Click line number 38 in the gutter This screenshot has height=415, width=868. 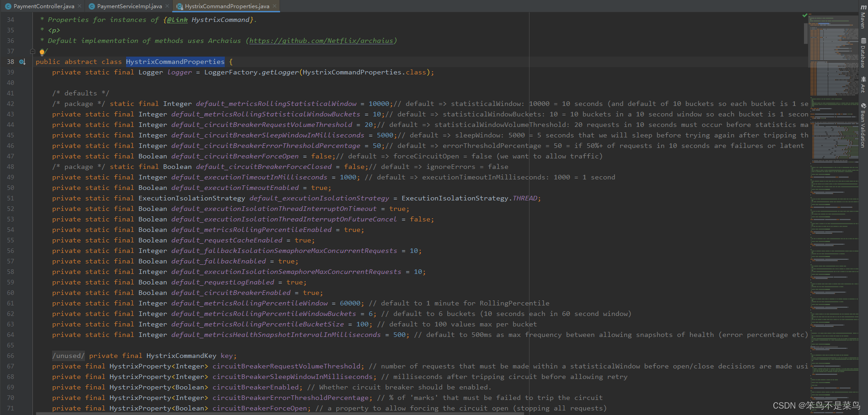pos(11,62)
